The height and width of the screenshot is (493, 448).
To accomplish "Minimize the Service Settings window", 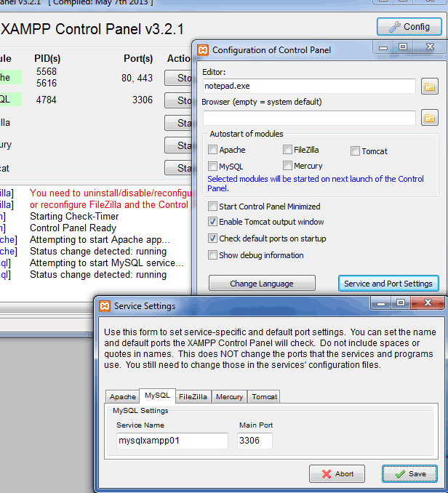I will (381, 303).
